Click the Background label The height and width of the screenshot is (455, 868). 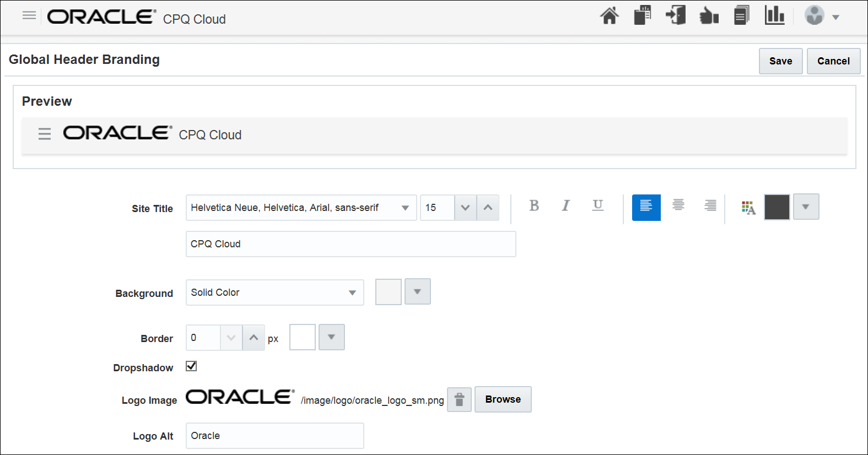pyautogui.click(x=144, y=294)
